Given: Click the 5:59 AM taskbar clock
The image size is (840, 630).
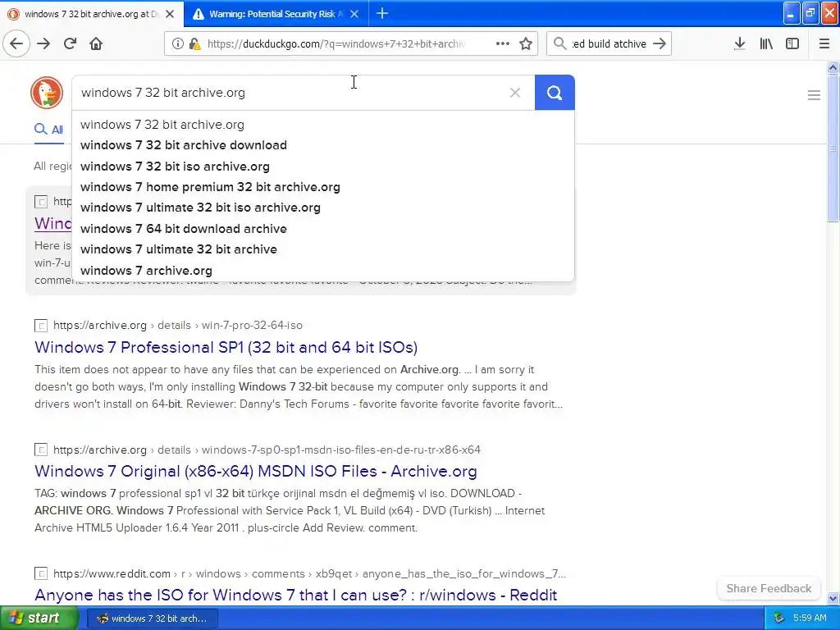Looking at the screenshot, I should [810, 619].
